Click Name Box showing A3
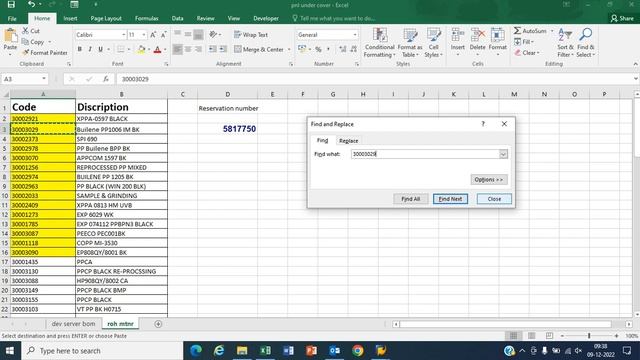Image resolution: width=640 pixels, height=360 pixels. [x=24, y=79]
